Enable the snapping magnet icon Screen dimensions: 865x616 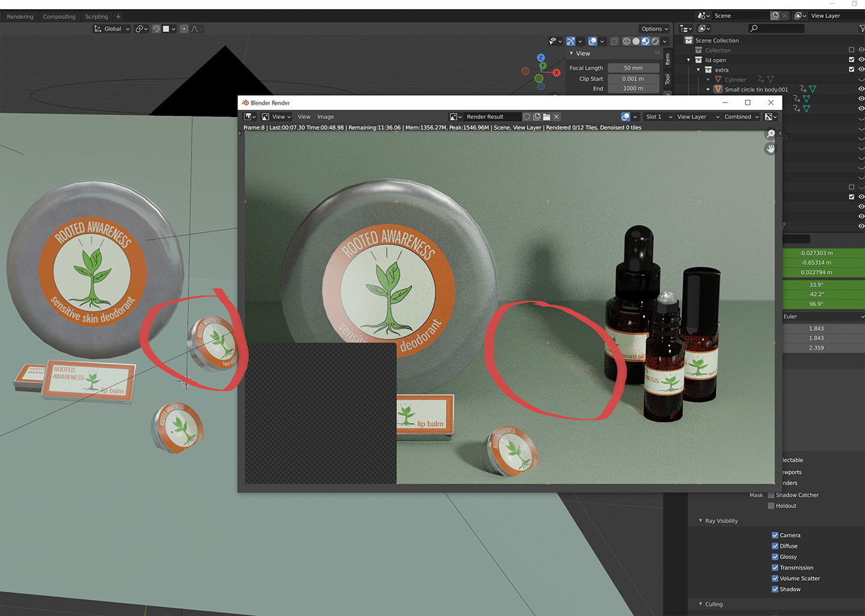pos(156,29)
